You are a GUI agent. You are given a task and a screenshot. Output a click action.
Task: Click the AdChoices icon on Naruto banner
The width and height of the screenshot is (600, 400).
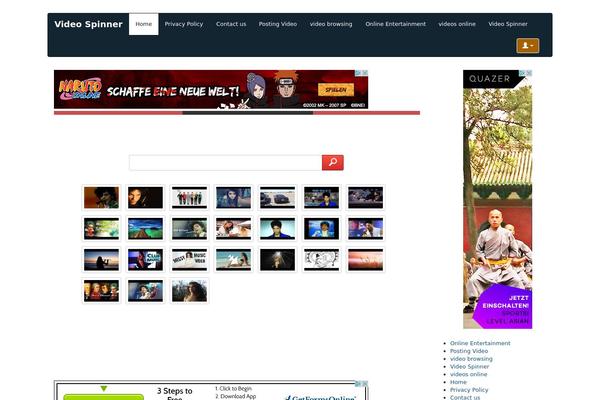point(358,73)
